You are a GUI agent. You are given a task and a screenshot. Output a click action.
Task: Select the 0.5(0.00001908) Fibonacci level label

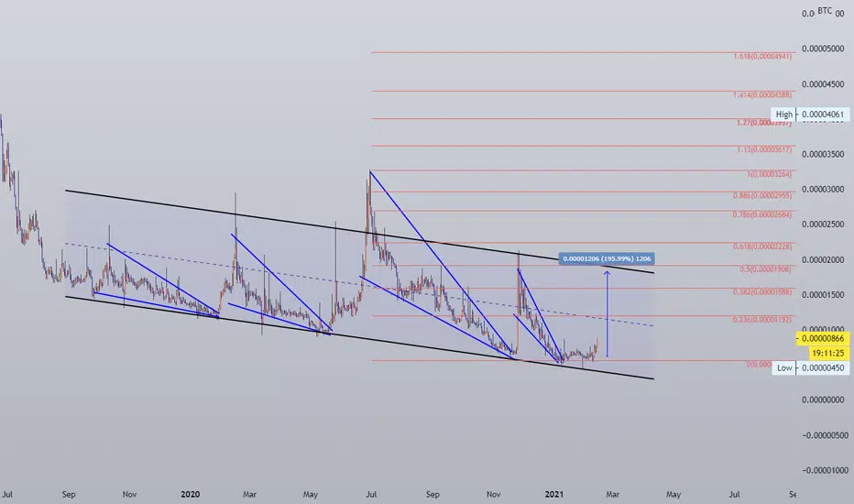point(766,269)
